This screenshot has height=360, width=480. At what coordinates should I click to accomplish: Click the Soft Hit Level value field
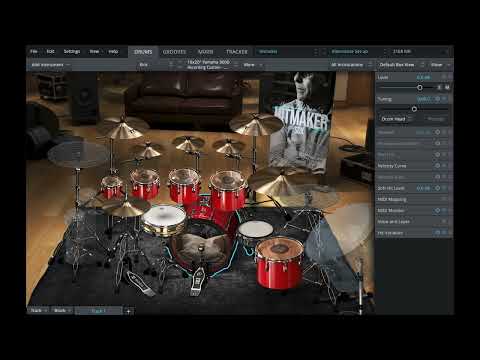pyautogui.click(x=423, y=188)
